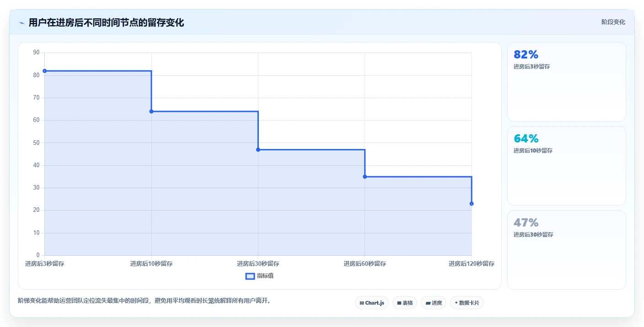The image size is (644, 327).
Task: Click x-axis label 进房后3秒留存
Action: click(x=45, y=264)
